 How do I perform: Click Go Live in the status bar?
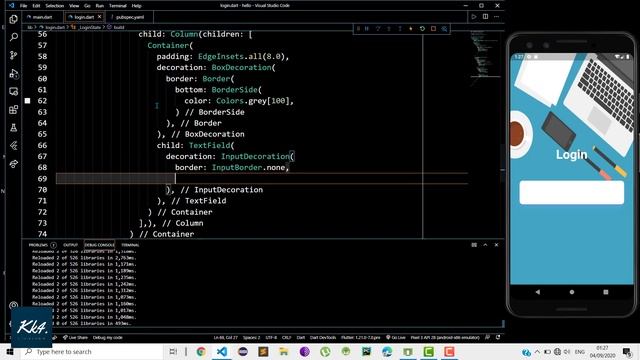tap(396, 338)
